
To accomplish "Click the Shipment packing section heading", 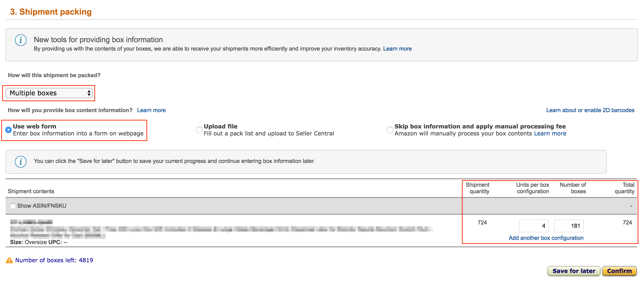I will [x=51, y=12].
